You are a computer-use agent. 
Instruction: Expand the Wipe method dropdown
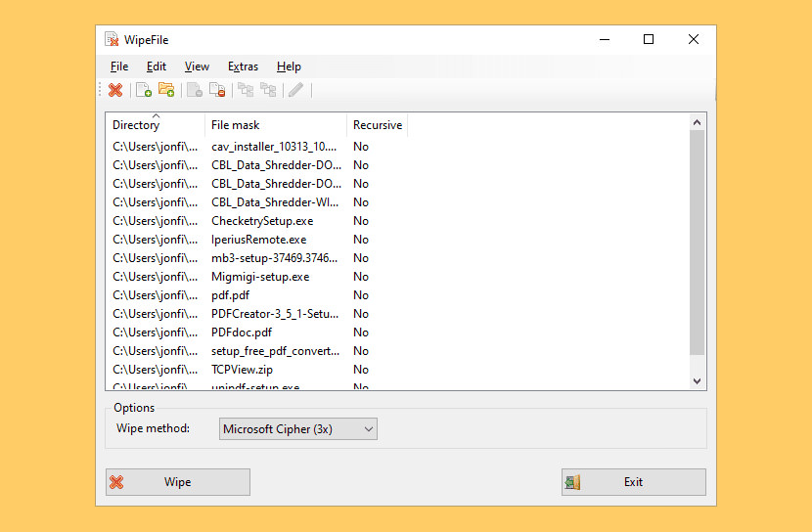[x=297, y=429]
